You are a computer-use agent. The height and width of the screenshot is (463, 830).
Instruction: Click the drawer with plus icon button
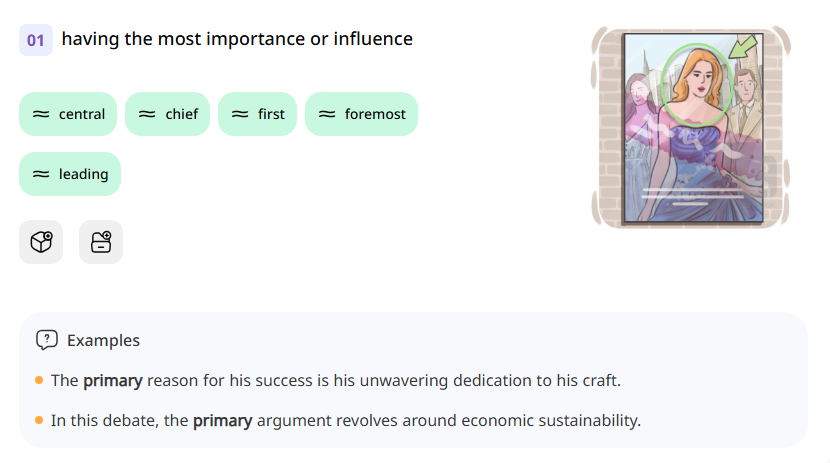point(101,242)
